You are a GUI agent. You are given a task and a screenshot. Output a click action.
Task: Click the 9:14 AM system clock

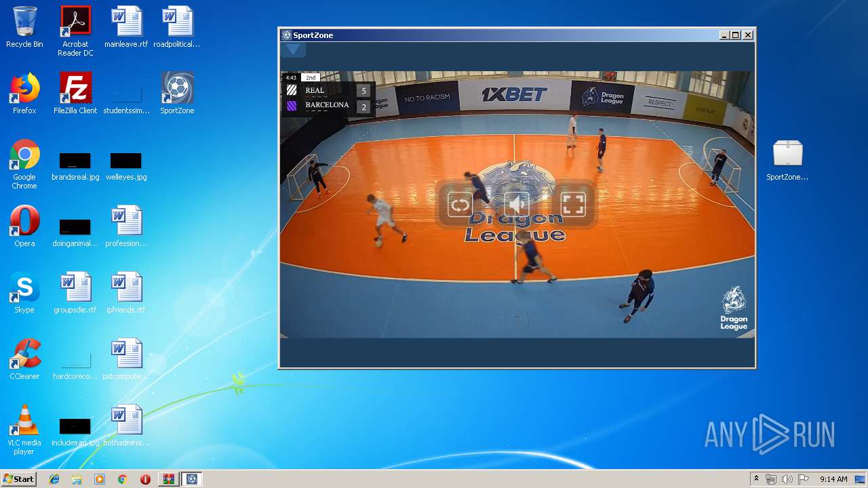click(833, 479)
